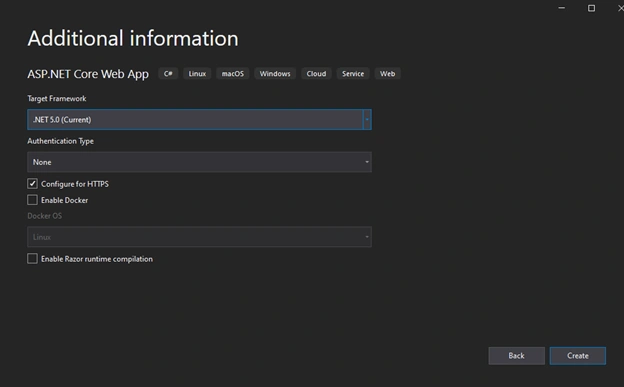Click the Create button
Screen dimensions: 624x387
pos(578,356)
